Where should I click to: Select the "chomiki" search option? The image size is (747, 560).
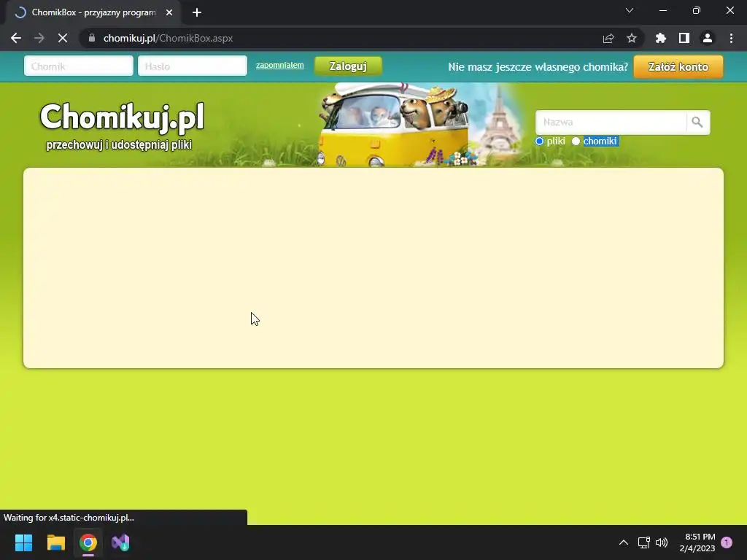point(576,141)
